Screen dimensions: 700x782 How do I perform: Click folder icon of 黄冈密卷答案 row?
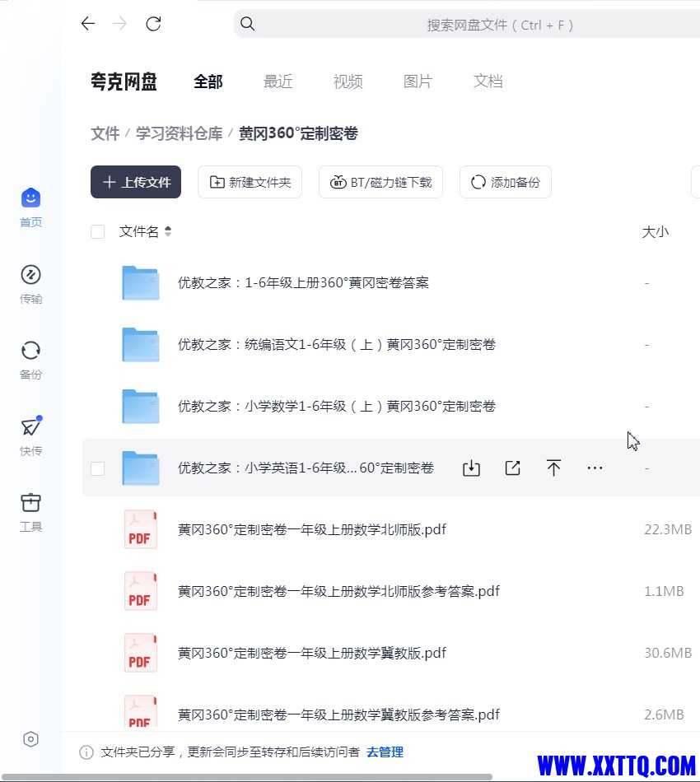(141, 283)
